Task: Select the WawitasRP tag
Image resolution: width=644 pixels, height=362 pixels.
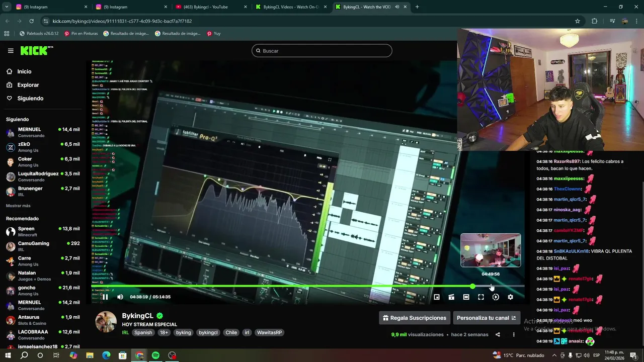Action: click(270, 332)
